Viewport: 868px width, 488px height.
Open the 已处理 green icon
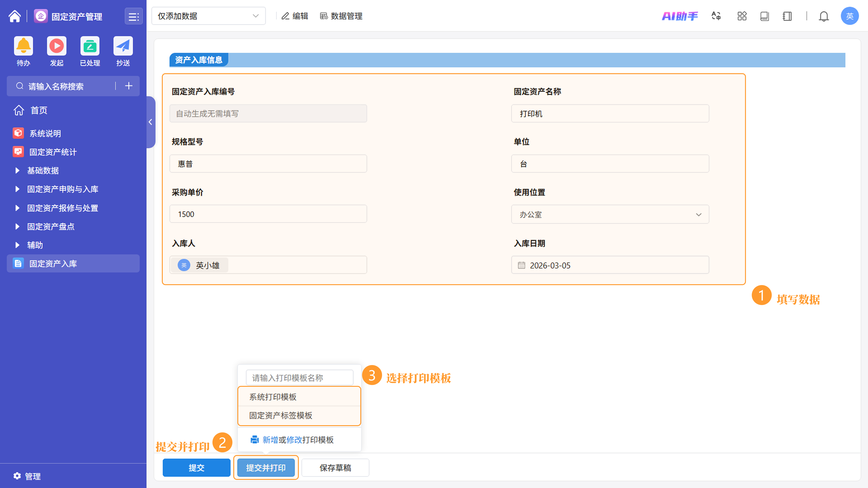click(90, 46)
